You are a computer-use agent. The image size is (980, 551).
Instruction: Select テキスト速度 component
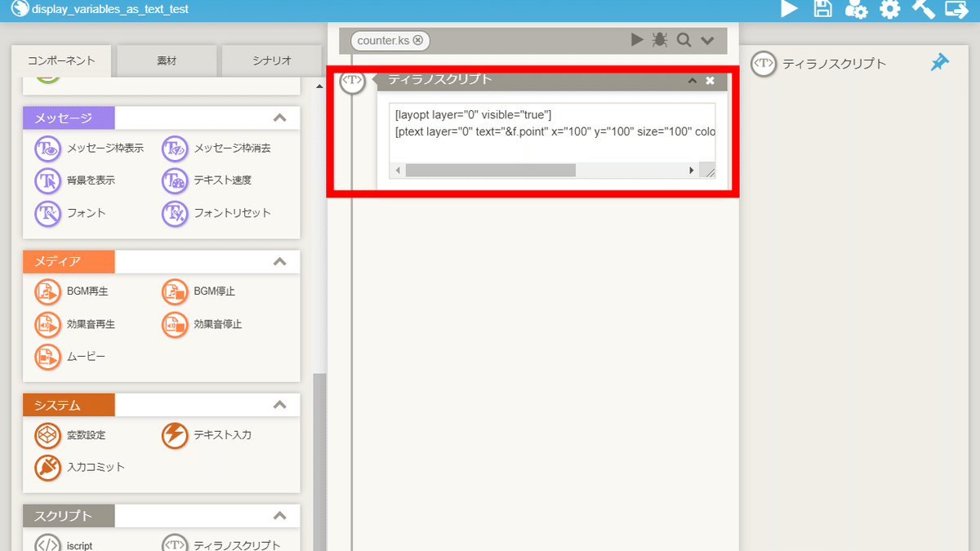pos(207,180)
